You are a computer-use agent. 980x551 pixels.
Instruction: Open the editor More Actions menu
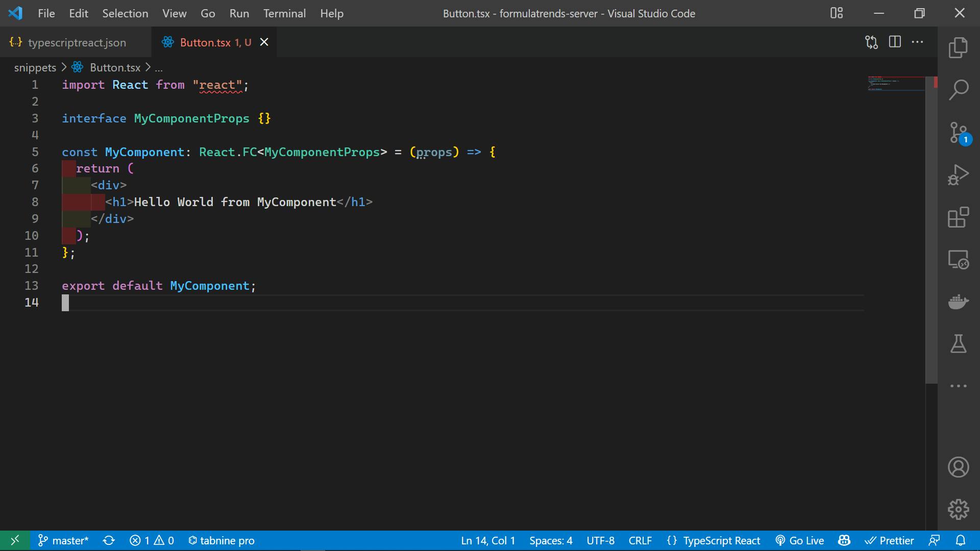point(917,42)
